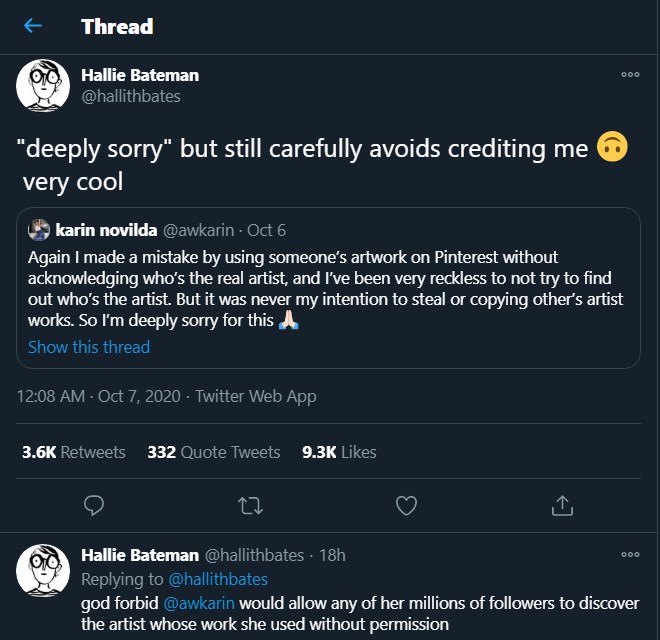Click the back arrow icon
Screen dimensions: 660x640
(x=33, y=27)
